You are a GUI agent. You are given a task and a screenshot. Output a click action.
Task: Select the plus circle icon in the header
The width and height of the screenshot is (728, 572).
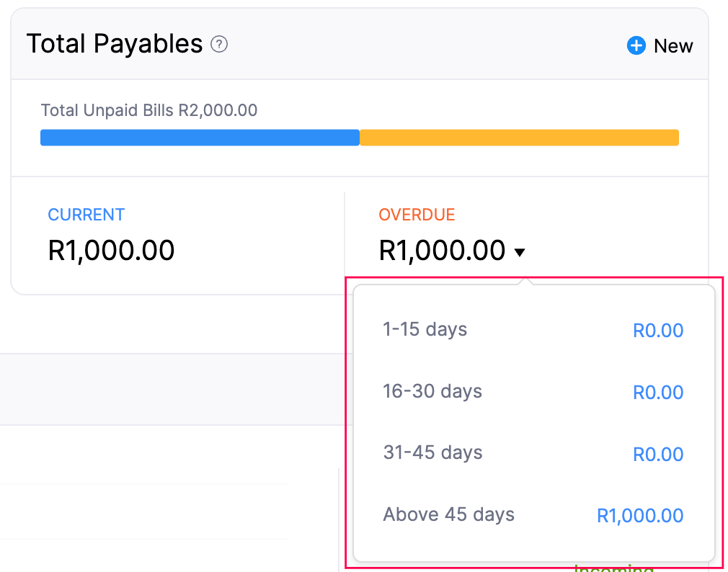point(635,45)
